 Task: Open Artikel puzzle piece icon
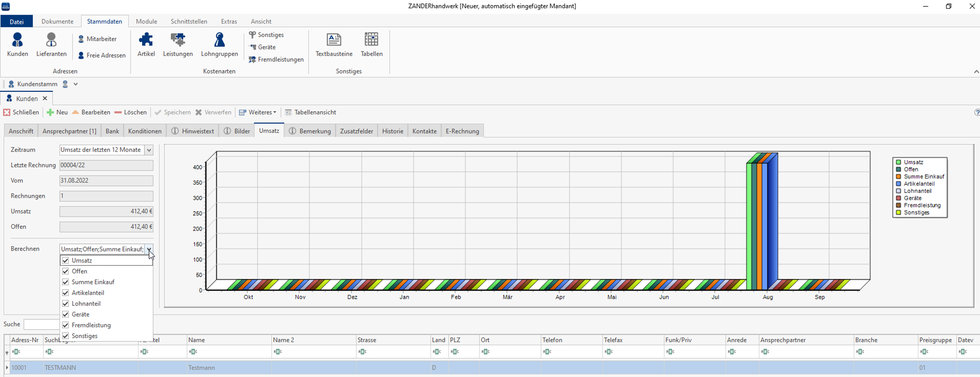click(146, 44)
